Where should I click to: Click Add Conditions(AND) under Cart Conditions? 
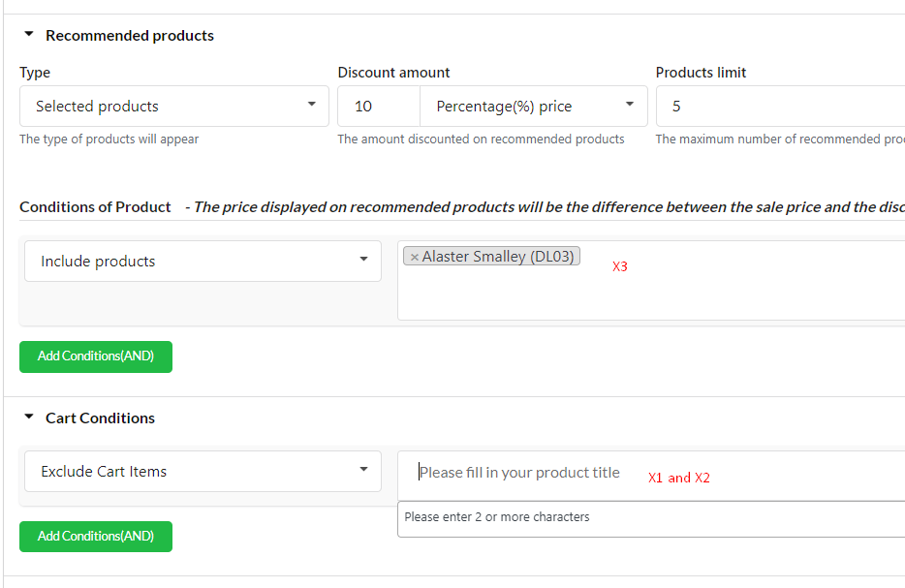[x=96, y=537]
